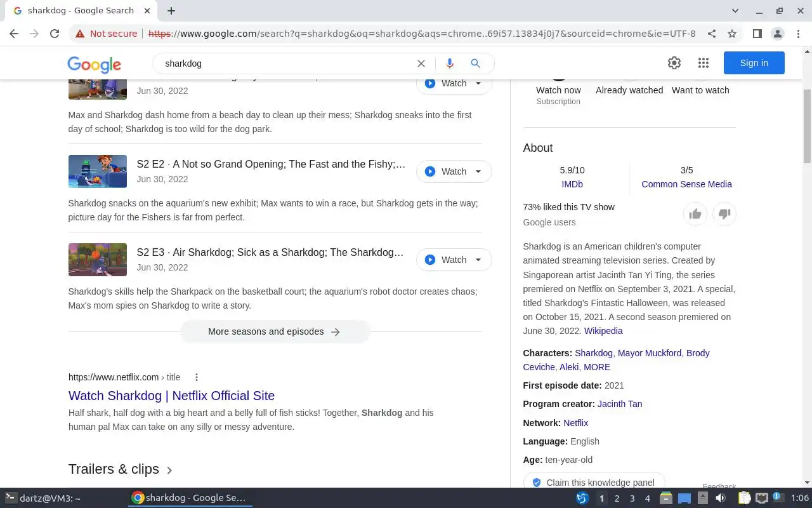Image resolution: width=812 pixels, height=508 pixels.
Task: Click the Google logo
Action: tap(94, 64)
